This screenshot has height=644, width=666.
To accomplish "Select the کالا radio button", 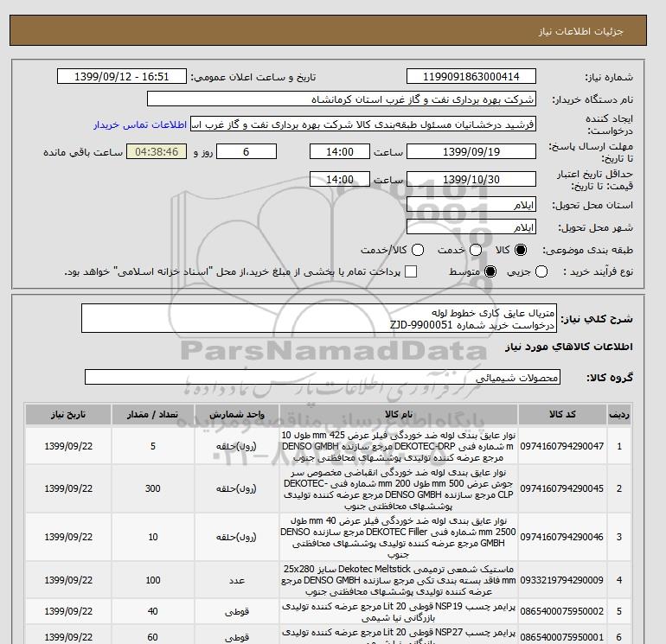I will tap(521, 250).
